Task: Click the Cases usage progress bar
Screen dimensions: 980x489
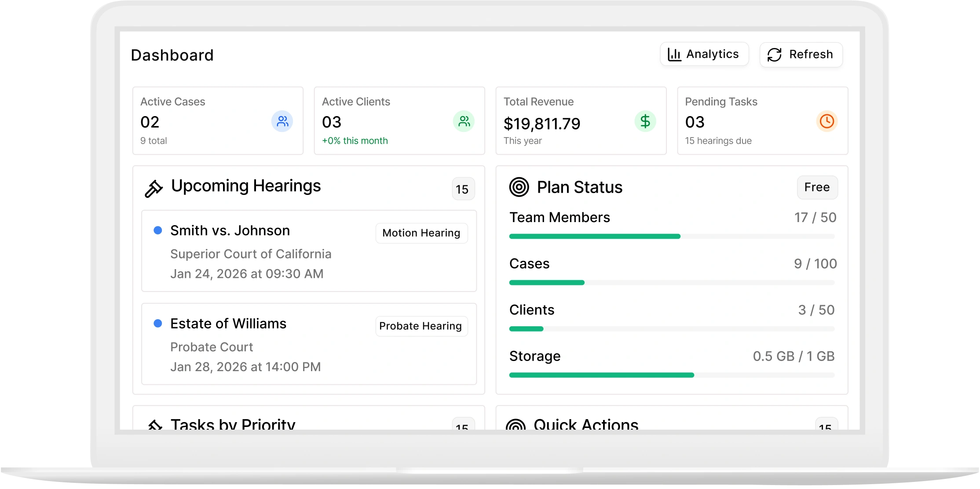Action: tap(672, 283)
